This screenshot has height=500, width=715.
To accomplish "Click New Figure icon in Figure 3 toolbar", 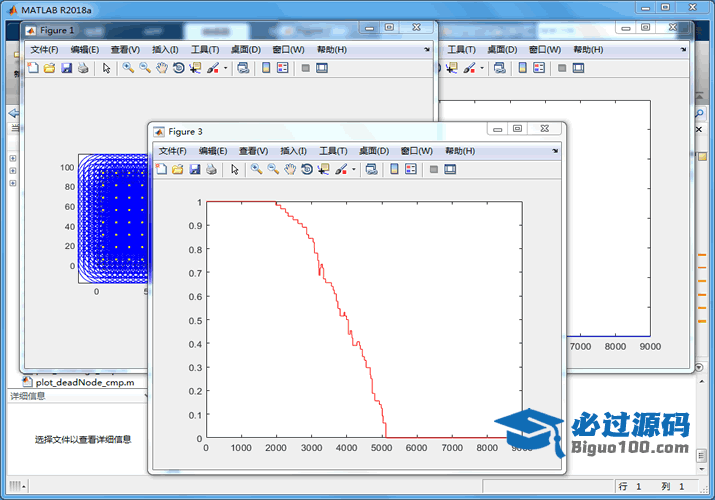I will pyautogui.click(x=161, y=170).
